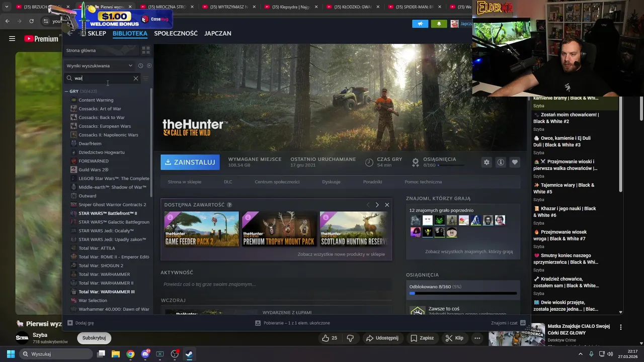This screenshot has height=362, width=644.
Task: Open Chrome from the taskbar
Action: coord(130,354)
